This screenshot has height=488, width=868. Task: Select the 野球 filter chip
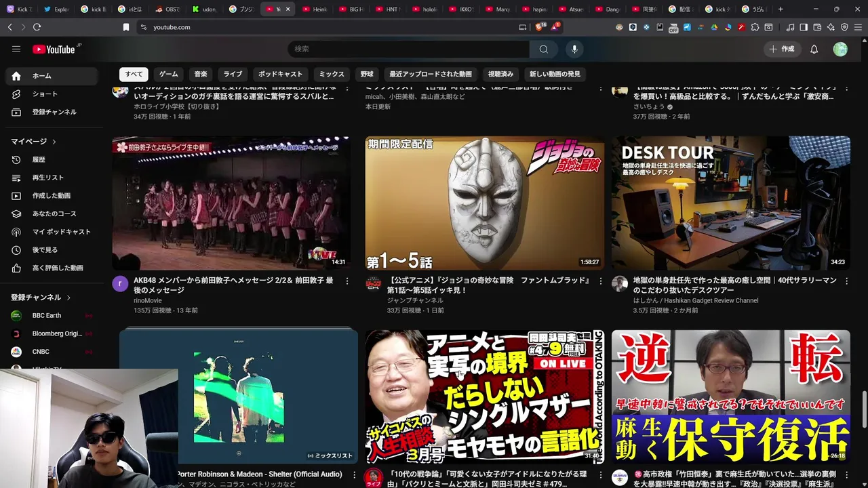[367, 74]
